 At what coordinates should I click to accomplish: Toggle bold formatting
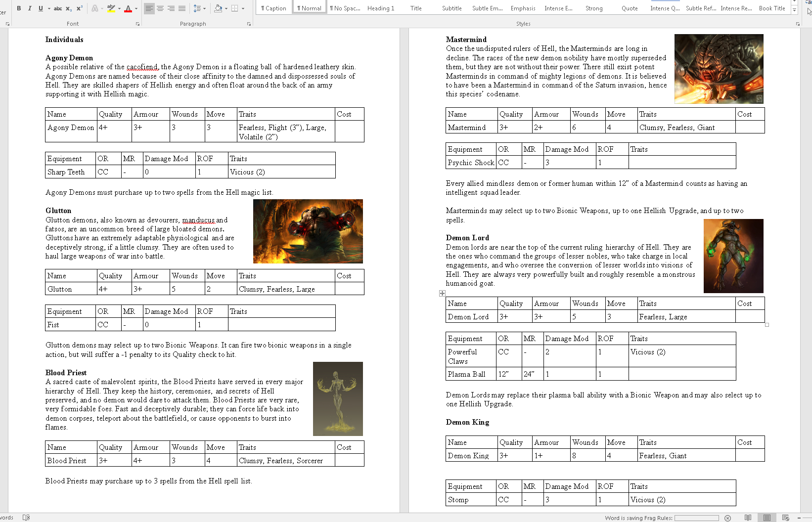point(19,8)
